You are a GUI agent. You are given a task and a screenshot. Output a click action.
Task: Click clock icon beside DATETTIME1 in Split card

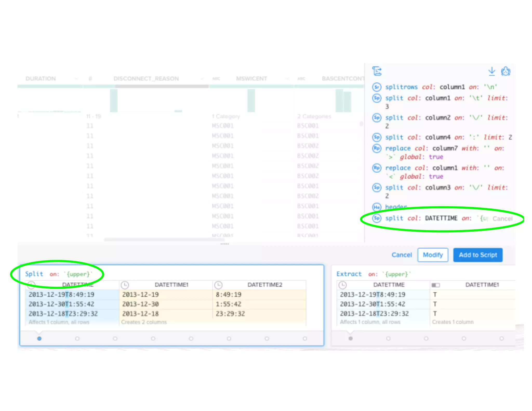pyautogui.click(x=125, y=285)
